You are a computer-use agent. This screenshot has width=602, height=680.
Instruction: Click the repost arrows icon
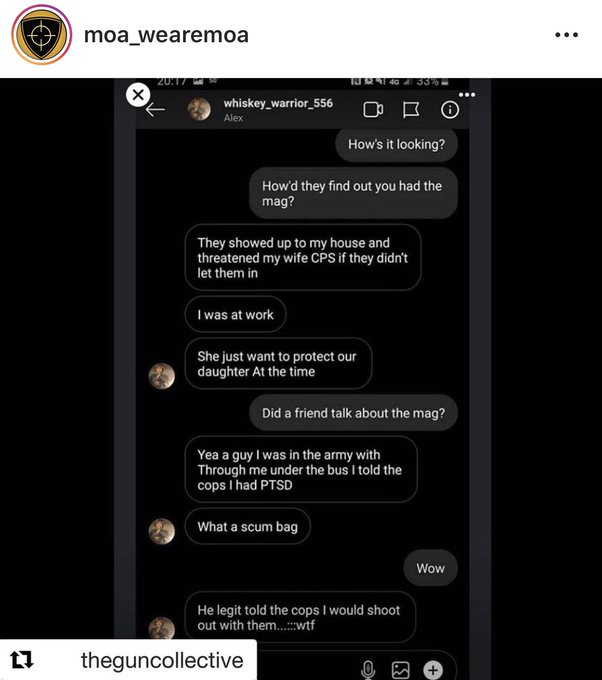tap(21, 660)
